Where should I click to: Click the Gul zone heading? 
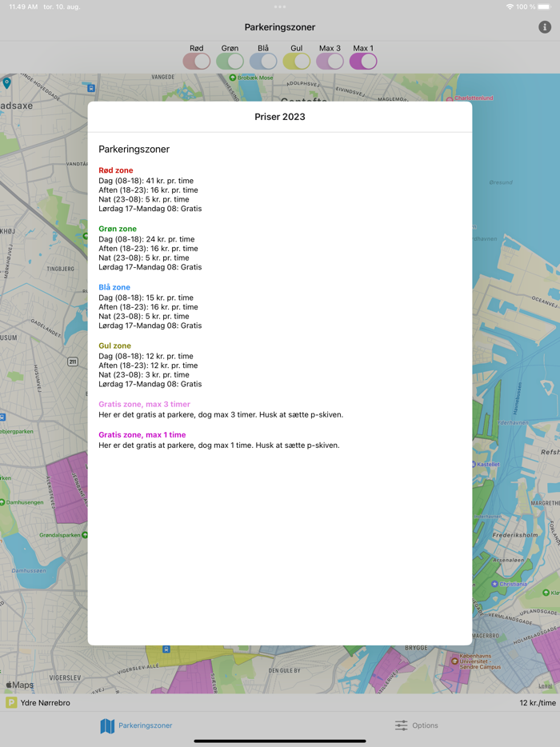[x=115, y=346]
